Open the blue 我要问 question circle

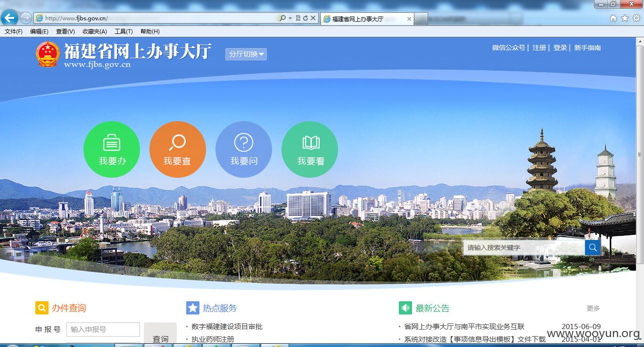pyautogui.click(x=244, y=149)
